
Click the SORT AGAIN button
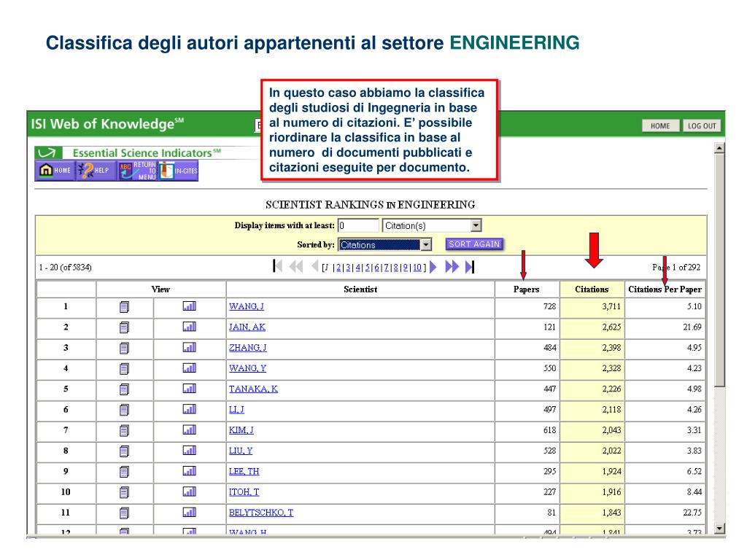point(474,244)
